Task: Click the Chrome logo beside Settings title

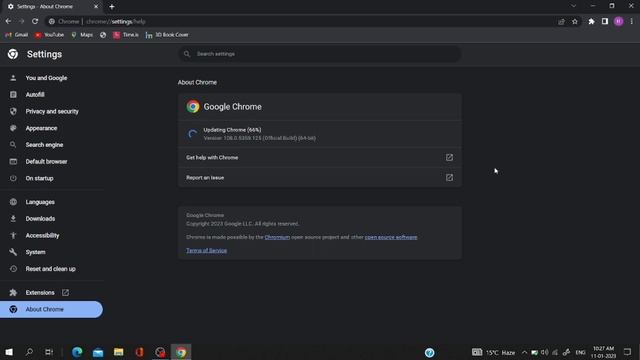Action: coord(13,54)
